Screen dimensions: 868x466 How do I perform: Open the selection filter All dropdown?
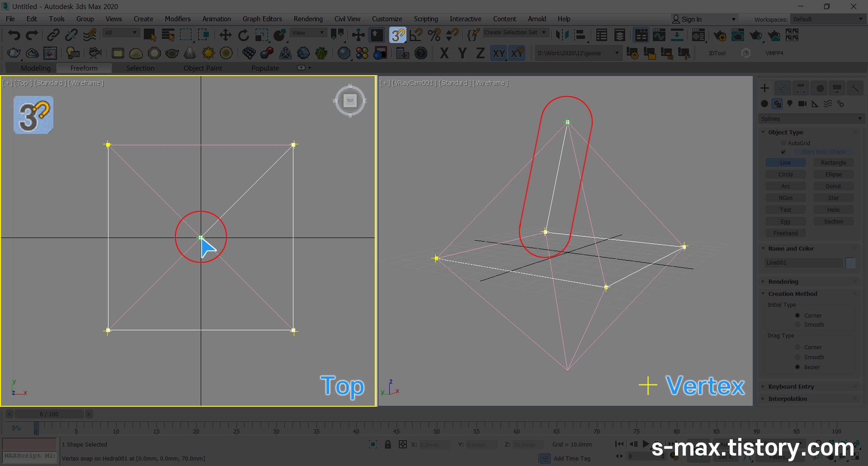click(x=120, y=33)
